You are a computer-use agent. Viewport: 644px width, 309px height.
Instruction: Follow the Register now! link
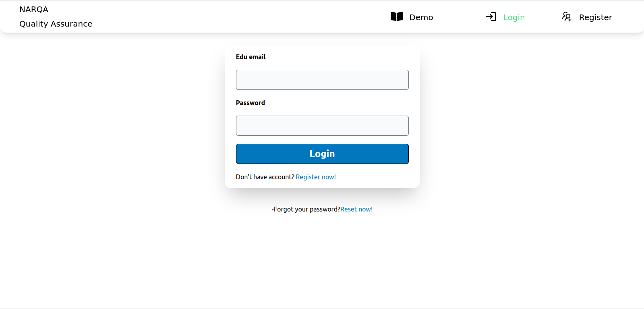[x=316, y=177]
